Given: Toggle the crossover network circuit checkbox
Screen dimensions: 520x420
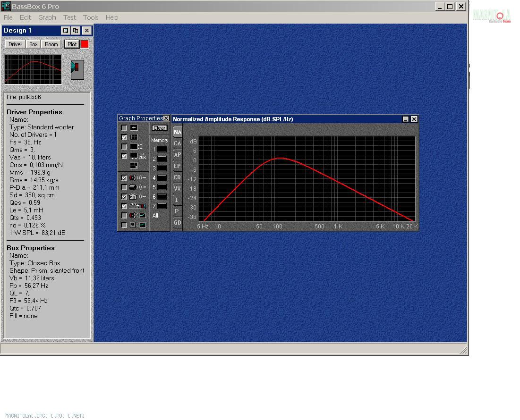Looking at the screenshot, I should pyautogui.click(x=124, y=206).
